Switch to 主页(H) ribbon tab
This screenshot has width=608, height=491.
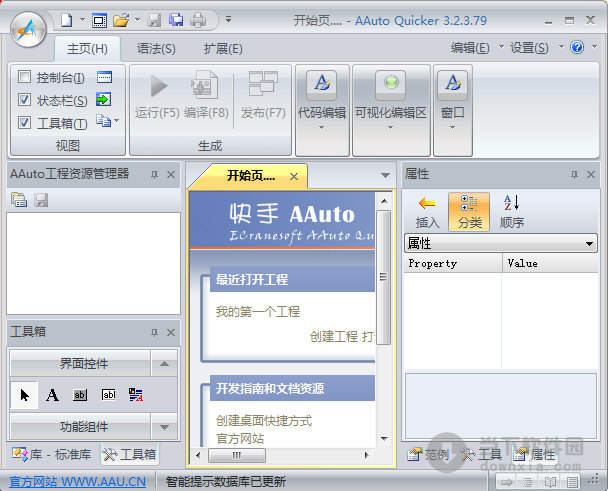point(87,49)
